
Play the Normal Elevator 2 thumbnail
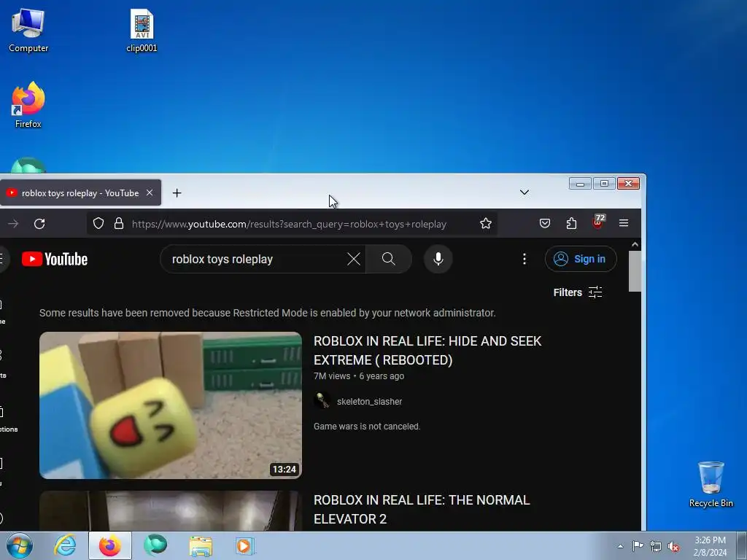point(171,511)
